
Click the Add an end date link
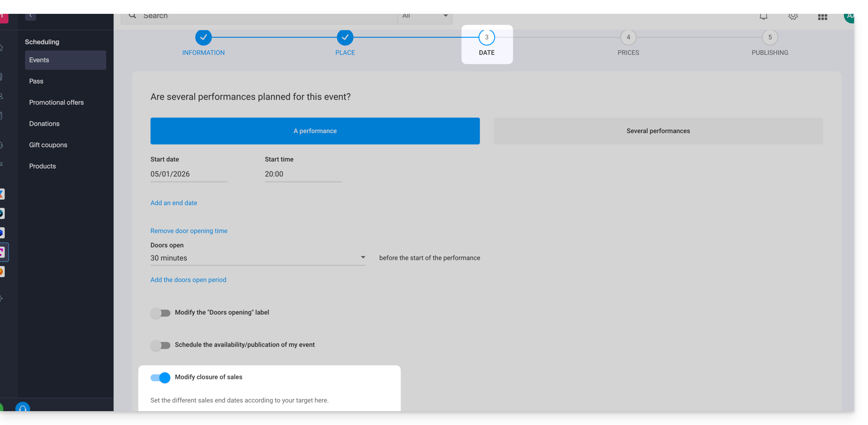pyautogui.click(x=174, y=203)
